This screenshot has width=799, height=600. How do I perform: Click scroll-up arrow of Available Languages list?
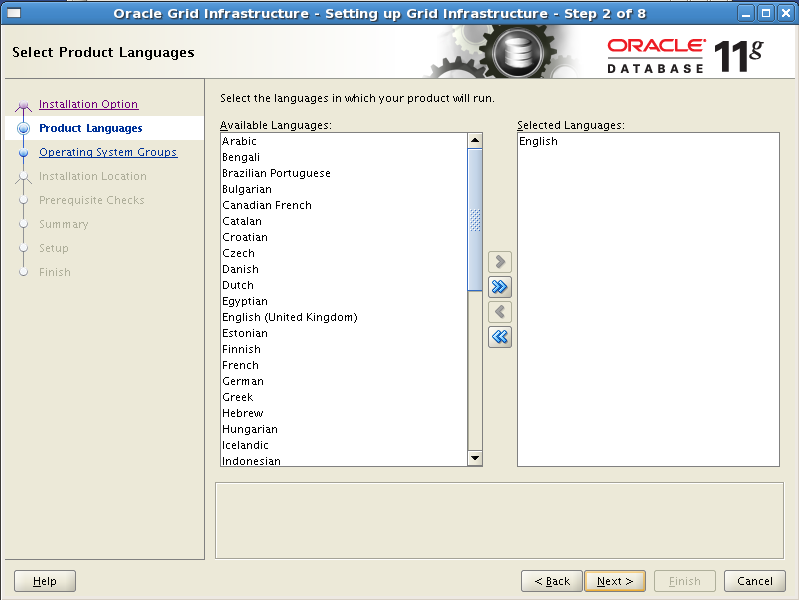tap(475, 140)
